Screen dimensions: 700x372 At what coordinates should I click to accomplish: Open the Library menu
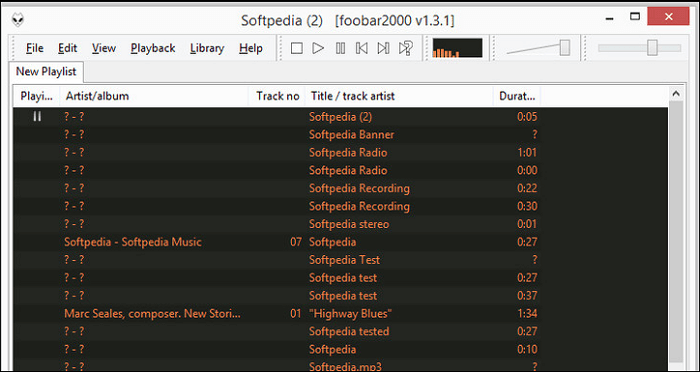(207, 48)
